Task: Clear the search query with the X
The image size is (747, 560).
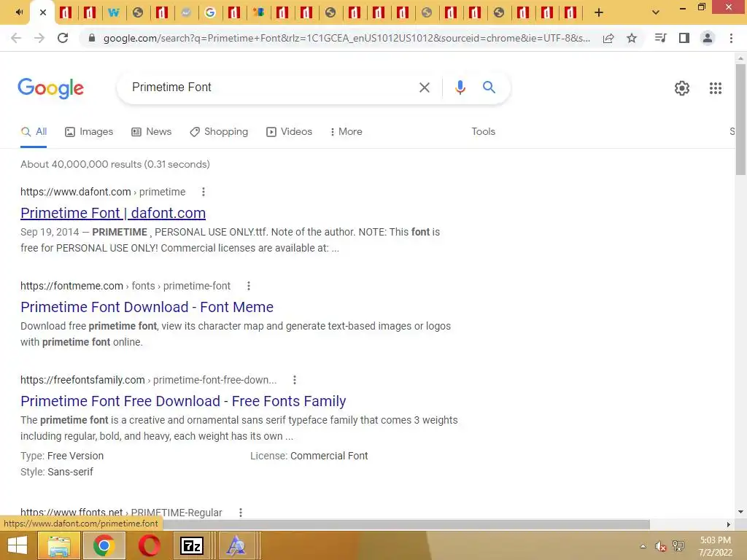Action: point(424,87)
